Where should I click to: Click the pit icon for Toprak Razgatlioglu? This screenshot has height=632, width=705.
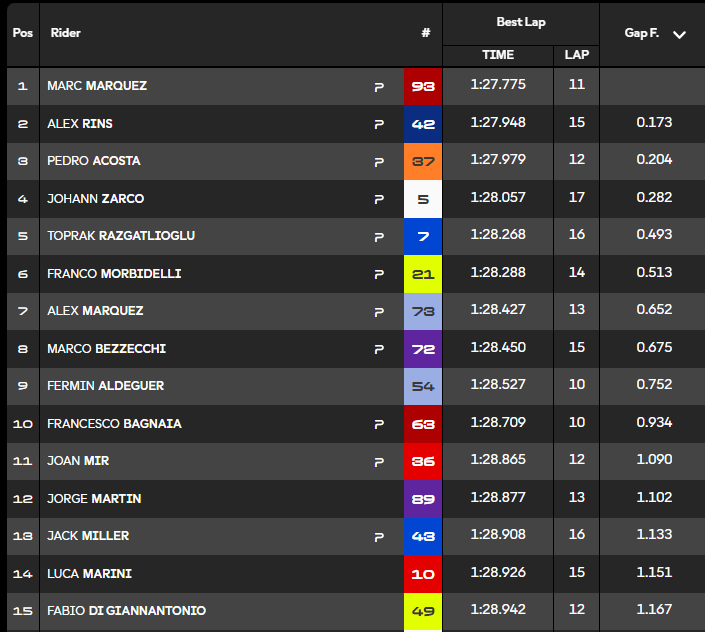[379, 237]
